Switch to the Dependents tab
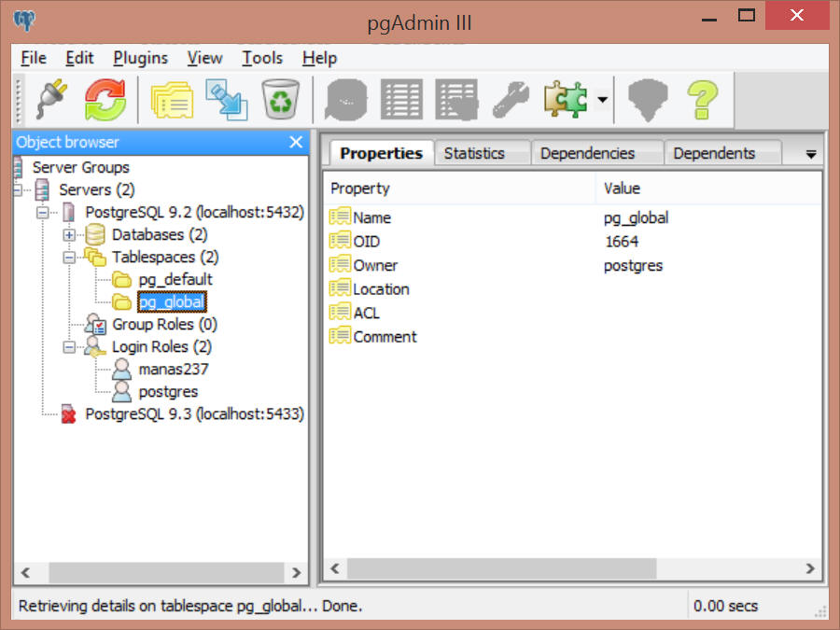This screenshot has height=630, width=840. (x=714, y=153)
